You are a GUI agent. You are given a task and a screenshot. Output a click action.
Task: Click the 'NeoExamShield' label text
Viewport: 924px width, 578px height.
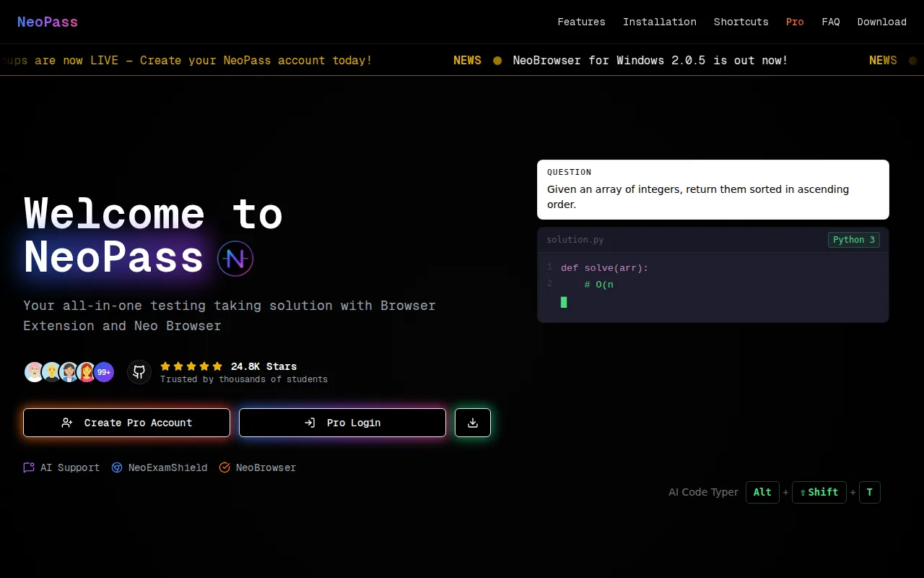click(167, 467)
